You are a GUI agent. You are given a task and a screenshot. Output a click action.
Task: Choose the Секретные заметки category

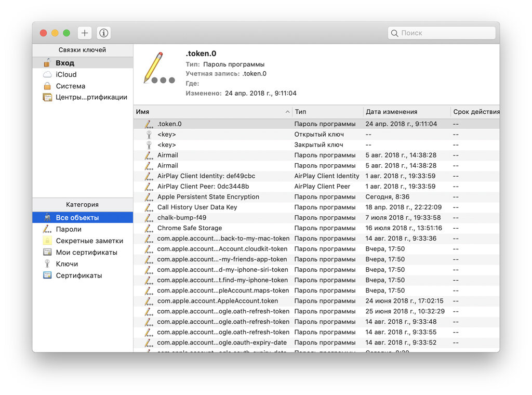point(83,241)
